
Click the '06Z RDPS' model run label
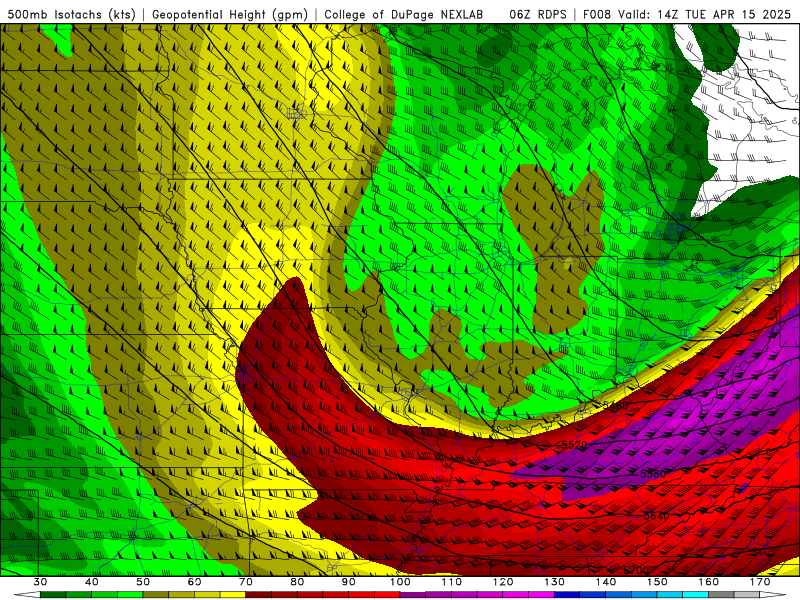[x=538, y=14]
